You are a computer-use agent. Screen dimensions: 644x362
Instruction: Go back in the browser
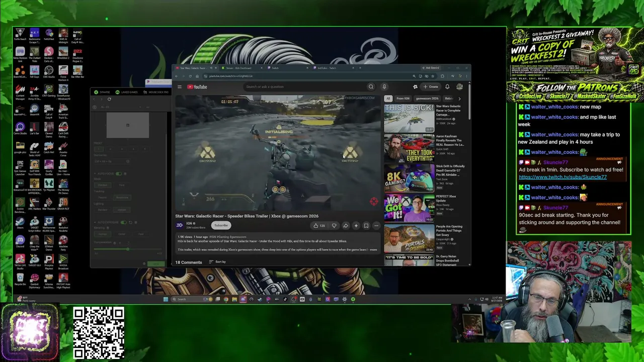pyautogui.click(x=177, y=76)
